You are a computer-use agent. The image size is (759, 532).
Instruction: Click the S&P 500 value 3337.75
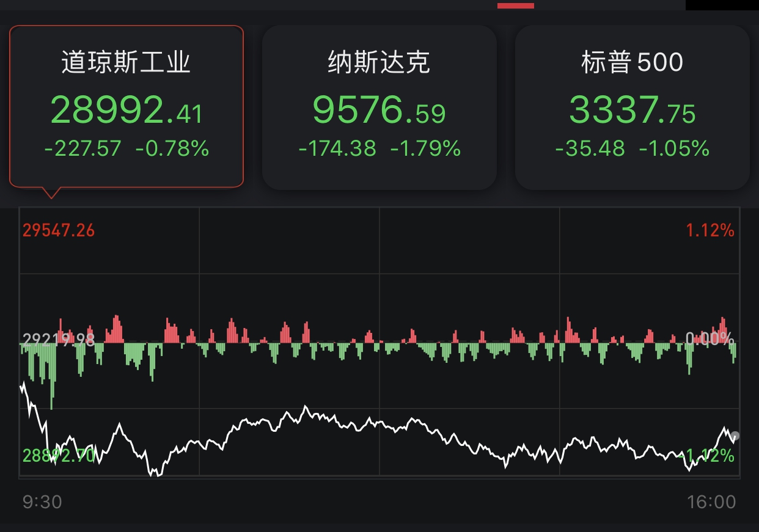(632, 111)
